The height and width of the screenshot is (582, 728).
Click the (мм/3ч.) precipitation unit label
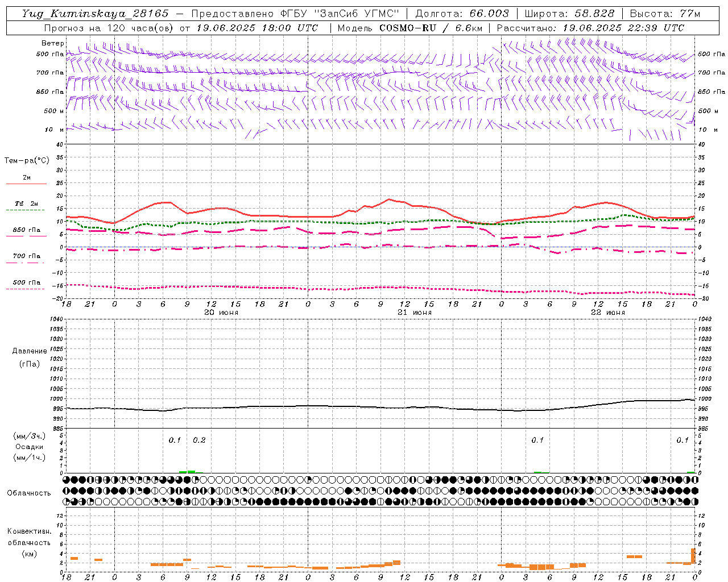tap(30, 436)
